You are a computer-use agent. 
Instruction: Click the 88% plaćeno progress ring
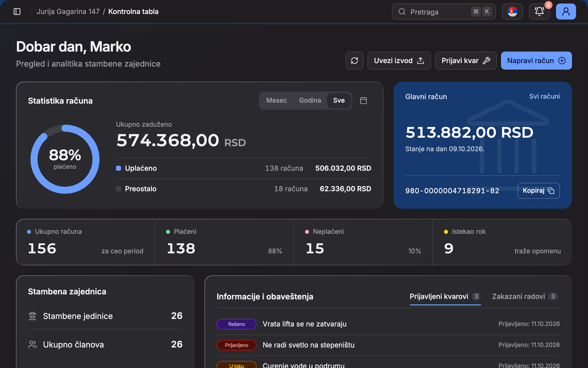pyautogui.click(x=65, y=159)
